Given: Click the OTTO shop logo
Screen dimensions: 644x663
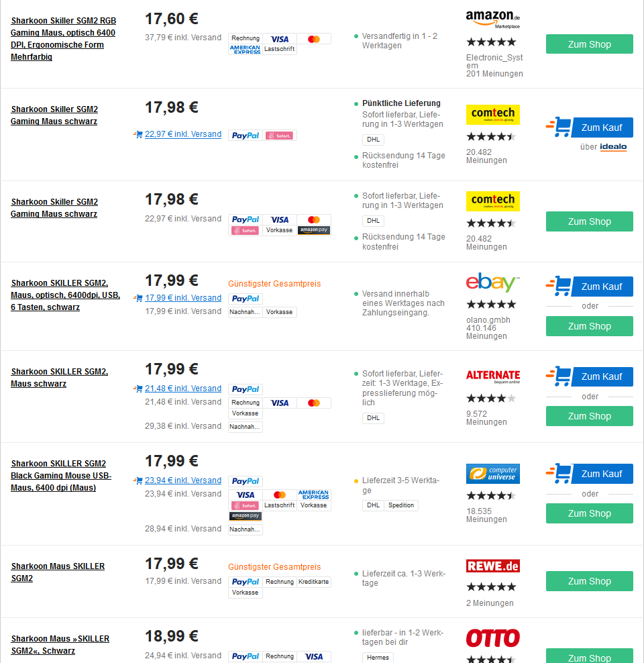Looking at the screenshot, I should pos(493,637).
